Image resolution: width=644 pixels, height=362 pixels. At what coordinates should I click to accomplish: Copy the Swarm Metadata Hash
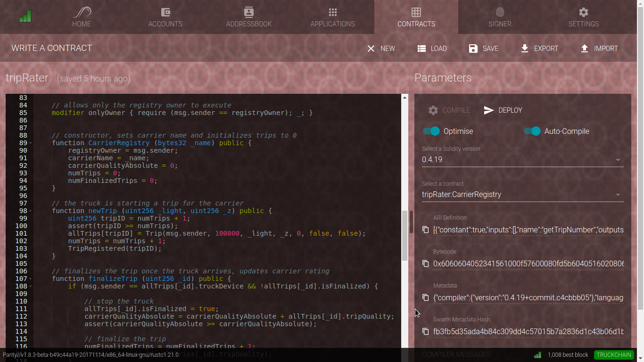point(426,331)
